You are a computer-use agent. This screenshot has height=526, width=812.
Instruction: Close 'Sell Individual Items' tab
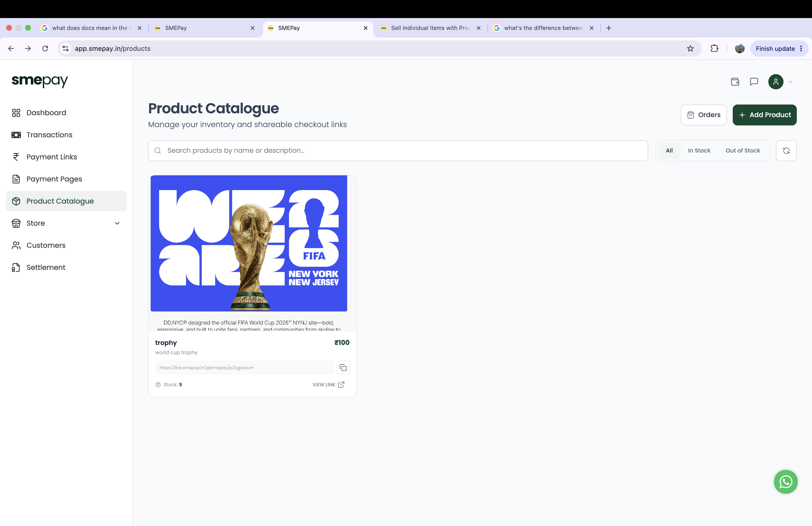[x=479, y=28]
